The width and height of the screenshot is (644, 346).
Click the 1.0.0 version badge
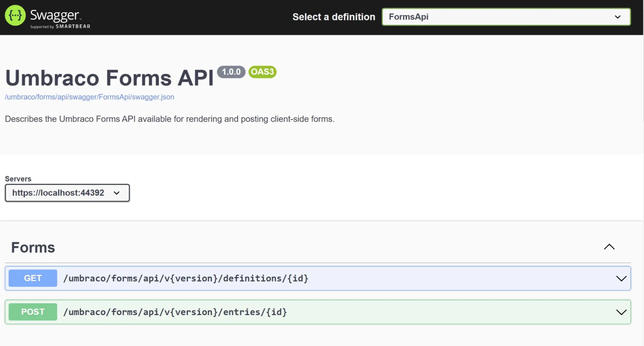(x=231, y=72)
